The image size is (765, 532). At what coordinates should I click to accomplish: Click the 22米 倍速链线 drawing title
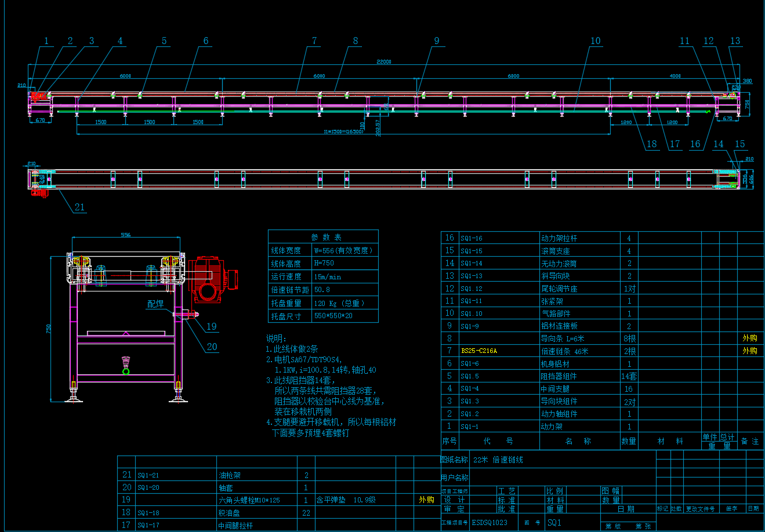[x=498, y=460]
